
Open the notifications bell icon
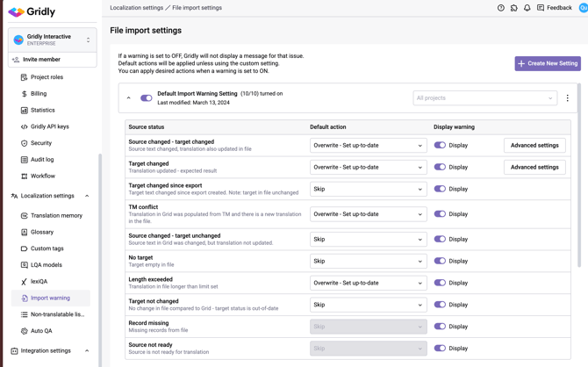[x=527, y=8]
